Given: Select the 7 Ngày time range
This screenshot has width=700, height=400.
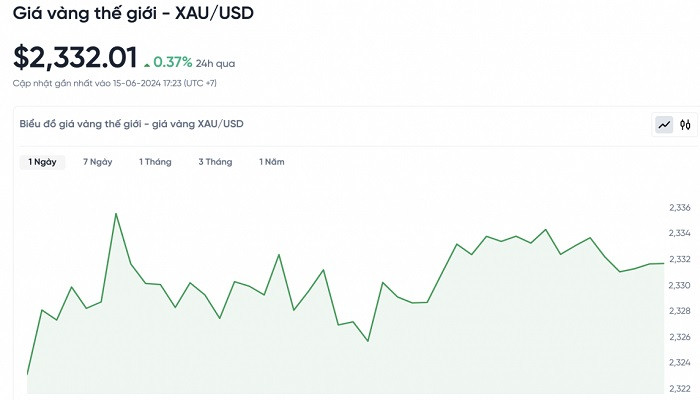Looking at the screenshot, I should tap(98, 162).
